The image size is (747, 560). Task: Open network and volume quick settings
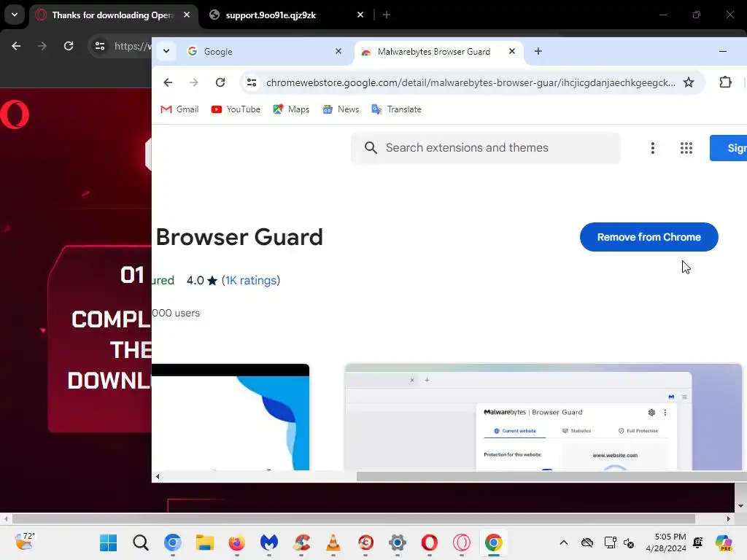[619, 542]
